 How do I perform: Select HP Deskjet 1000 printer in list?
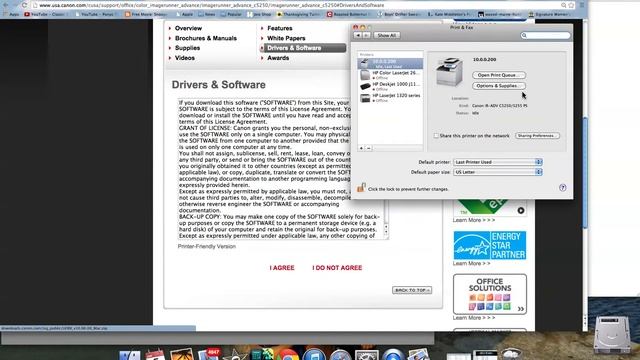(x=390, y=86)
